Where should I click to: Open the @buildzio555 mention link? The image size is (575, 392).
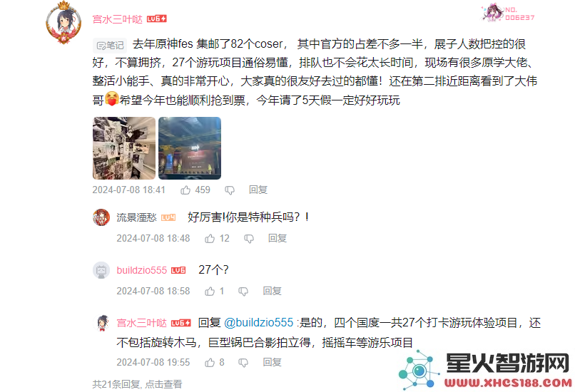coord(258,322)
